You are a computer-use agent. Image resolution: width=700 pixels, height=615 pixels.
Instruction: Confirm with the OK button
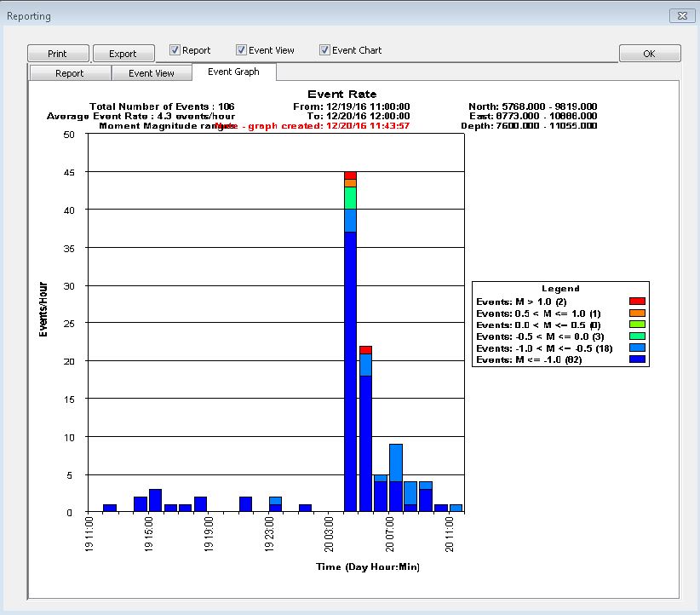click(x=649, y=54)
